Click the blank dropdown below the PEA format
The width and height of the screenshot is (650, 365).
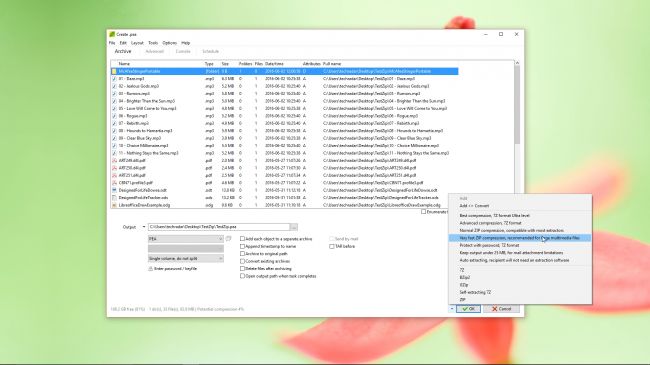tap(186, 249)
